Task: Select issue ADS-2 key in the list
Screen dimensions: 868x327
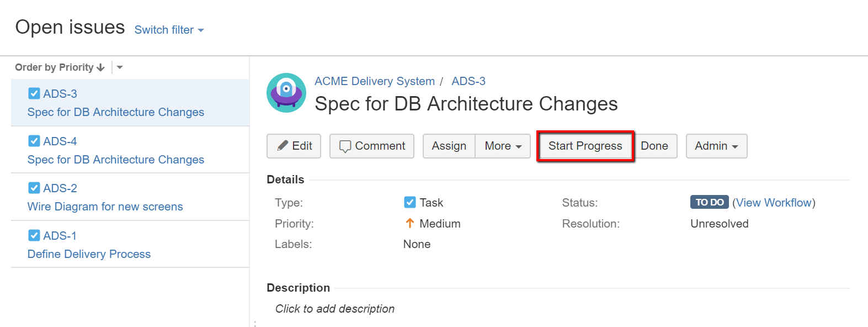Action: click(60, 188)
